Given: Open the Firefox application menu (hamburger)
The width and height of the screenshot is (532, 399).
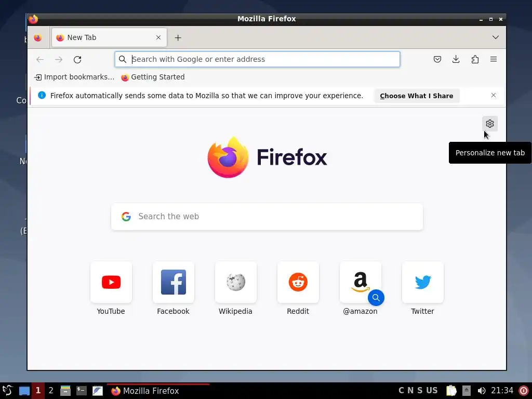Looking at the screenshot, I should [494, 59].
